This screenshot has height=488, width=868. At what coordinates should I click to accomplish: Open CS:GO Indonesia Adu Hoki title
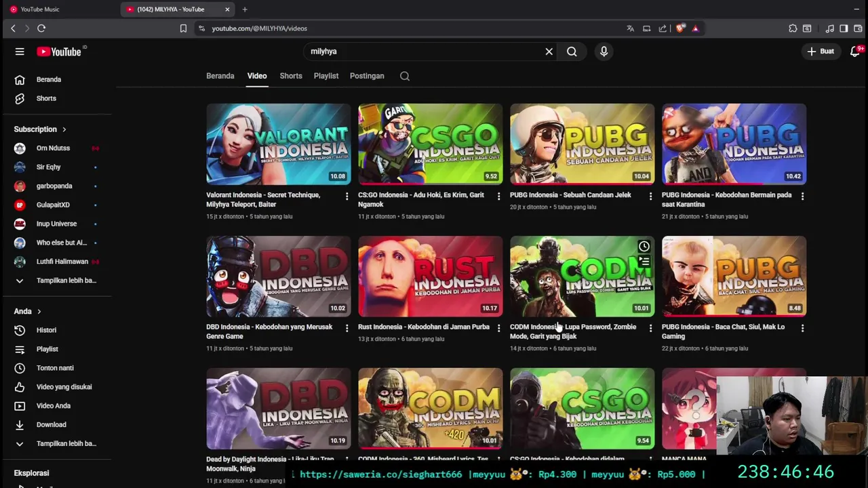click(x=421, y=199)
